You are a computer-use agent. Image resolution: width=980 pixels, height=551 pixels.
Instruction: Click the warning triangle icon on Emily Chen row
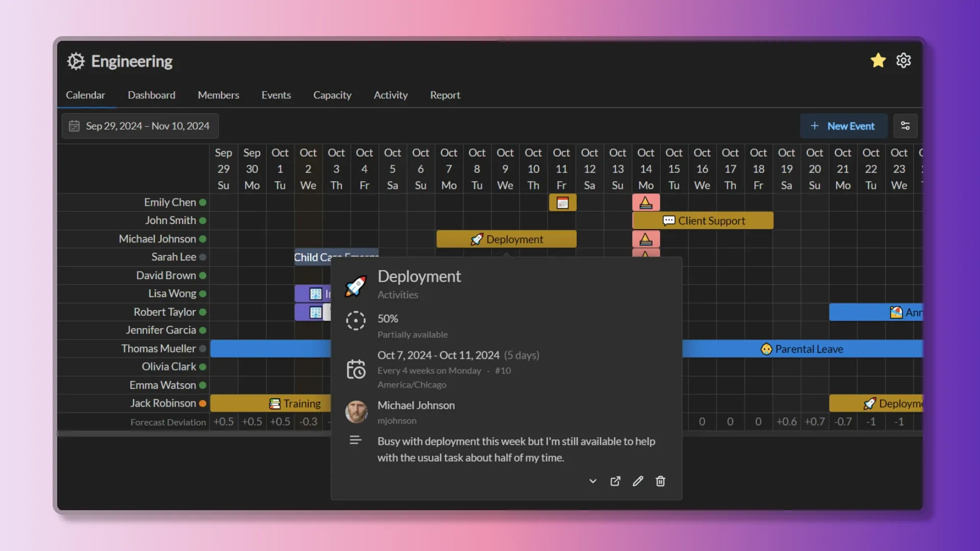pos(645,203)
